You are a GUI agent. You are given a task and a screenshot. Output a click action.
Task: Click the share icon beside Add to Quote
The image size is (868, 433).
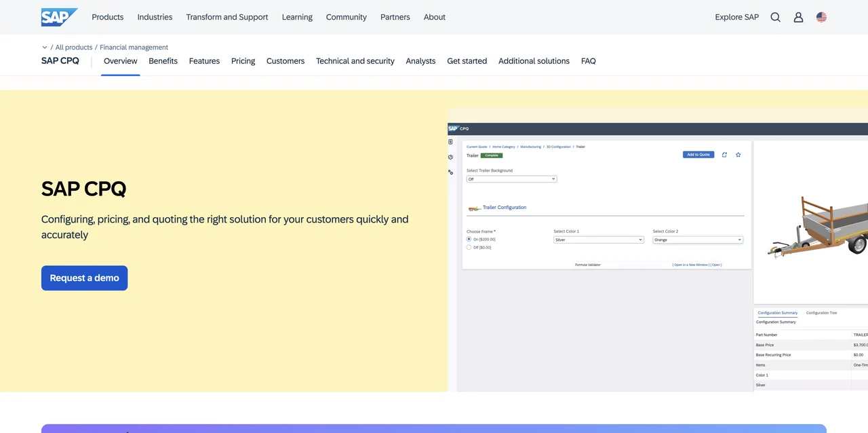pos(724,155)
